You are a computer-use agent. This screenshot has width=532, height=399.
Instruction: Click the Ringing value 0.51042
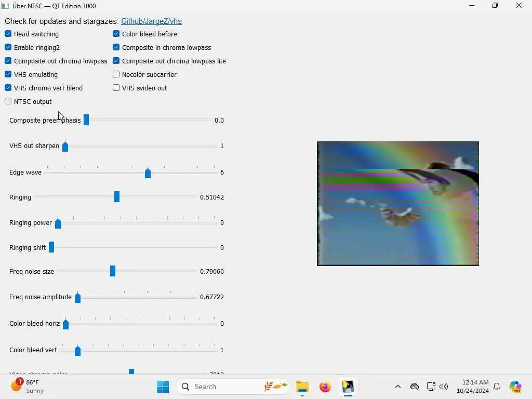[x=212, y=197]
